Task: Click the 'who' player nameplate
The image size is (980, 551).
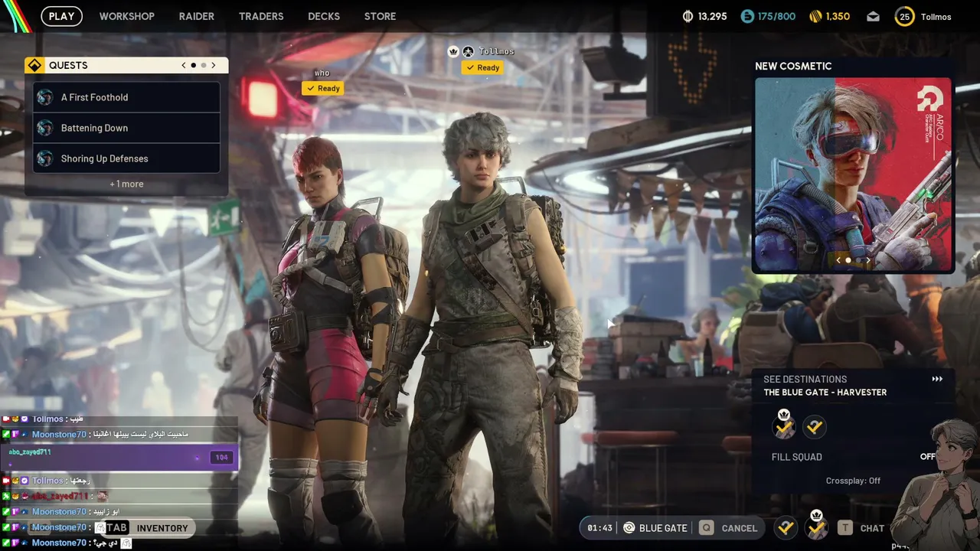Action: point(322,73)
